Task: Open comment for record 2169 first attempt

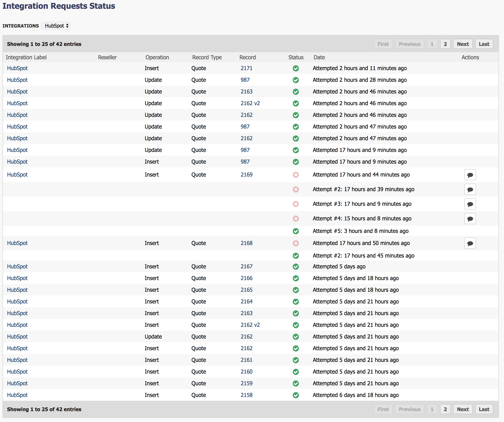Action: [x=470, y=175]
